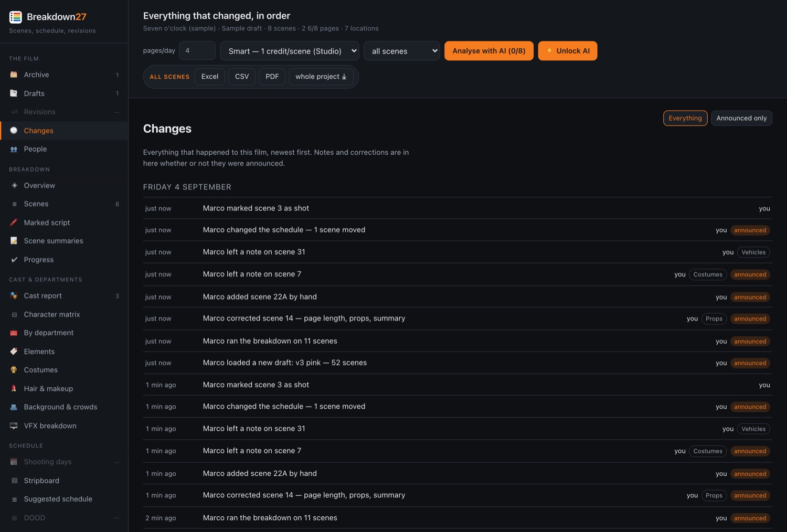This screenshot has width=787, height=532.
Task: Switch filter to Announced only
Action: coord(741,118)
